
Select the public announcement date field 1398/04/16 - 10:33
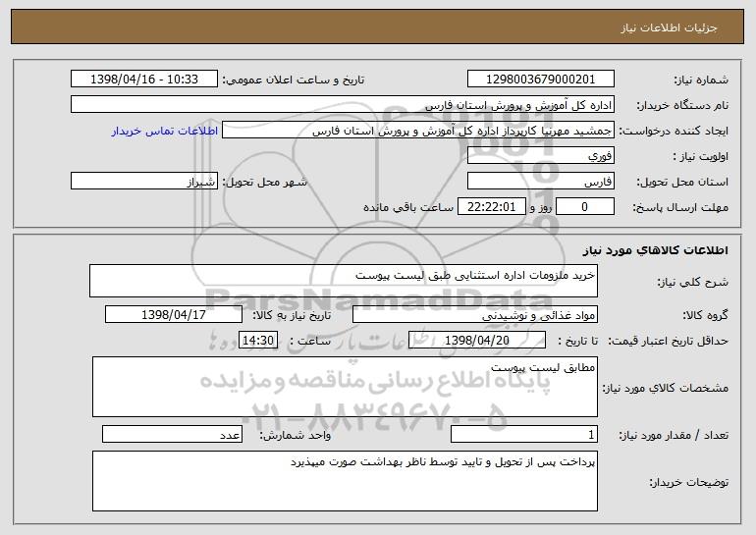coord(144,80)
